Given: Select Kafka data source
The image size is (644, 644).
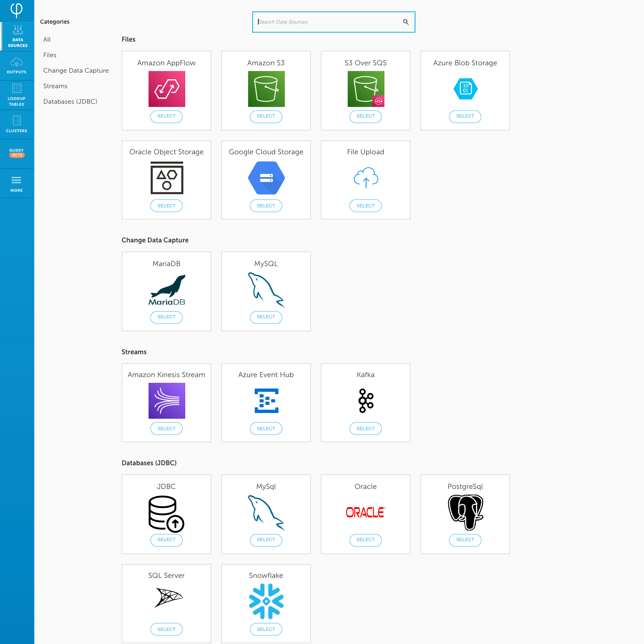Looking at the screenshot, I should (x=366, y=429).
